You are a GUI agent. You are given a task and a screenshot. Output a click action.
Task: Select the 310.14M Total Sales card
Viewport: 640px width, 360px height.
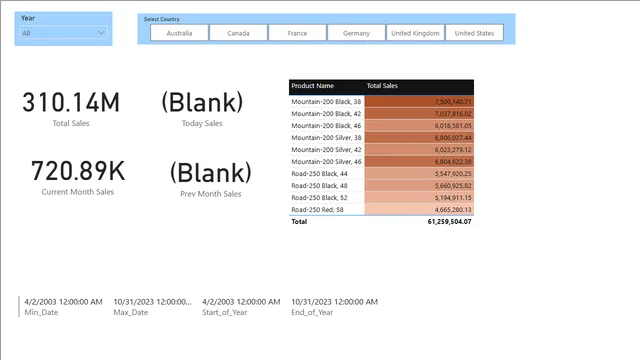tap(71, 108)
